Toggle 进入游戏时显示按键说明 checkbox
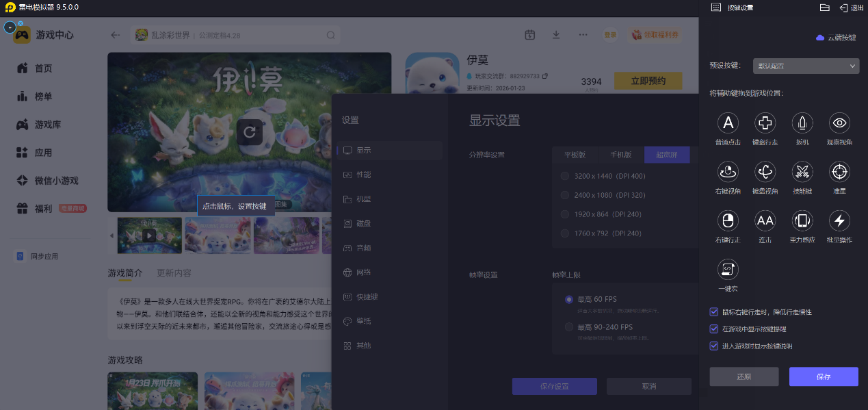Viewport: 868px width, 410px height. [x=714, y=346]
